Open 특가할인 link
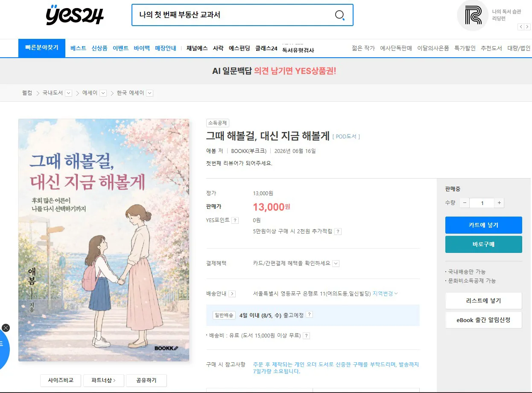Screen dimensions: 532x393 click(465, 48)
